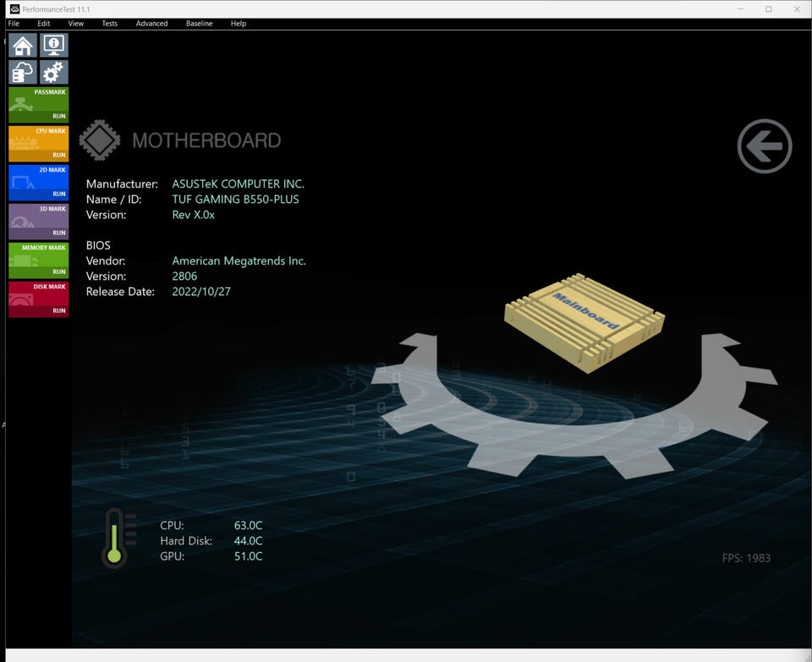
Task: Open the File menu
Action: pyautogui.click(x=14, y=24)
